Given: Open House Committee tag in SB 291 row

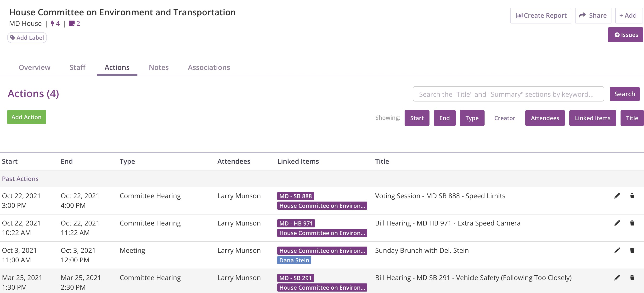Looking at the screenshot, I should coord(322,287).
